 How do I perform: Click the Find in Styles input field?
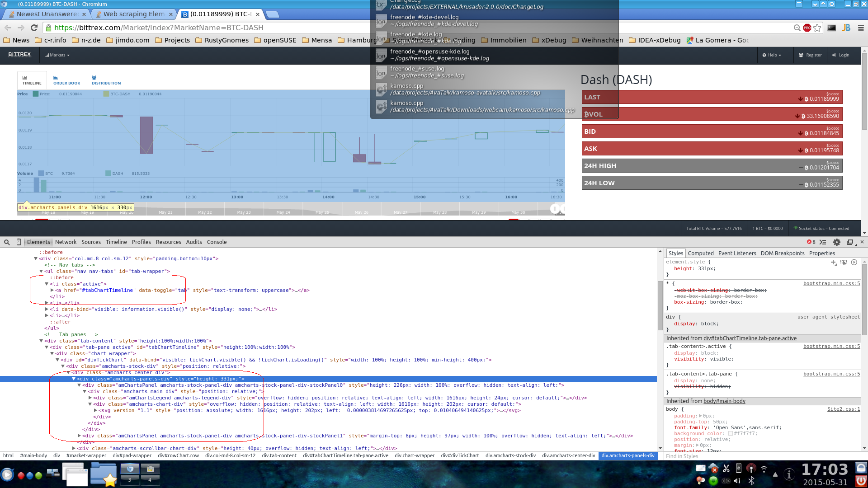(x=763, y=456)
